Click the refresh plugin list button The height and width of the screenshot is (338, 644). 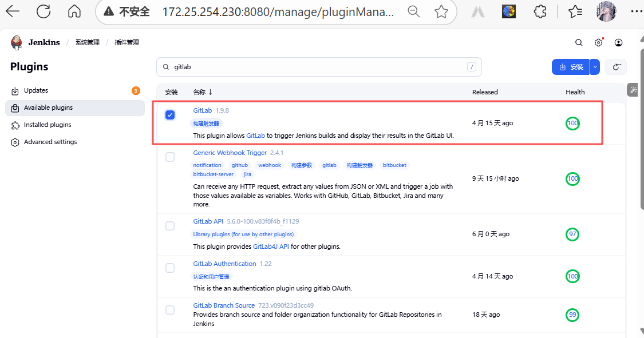pyautogui.click(x=616, y=67)
